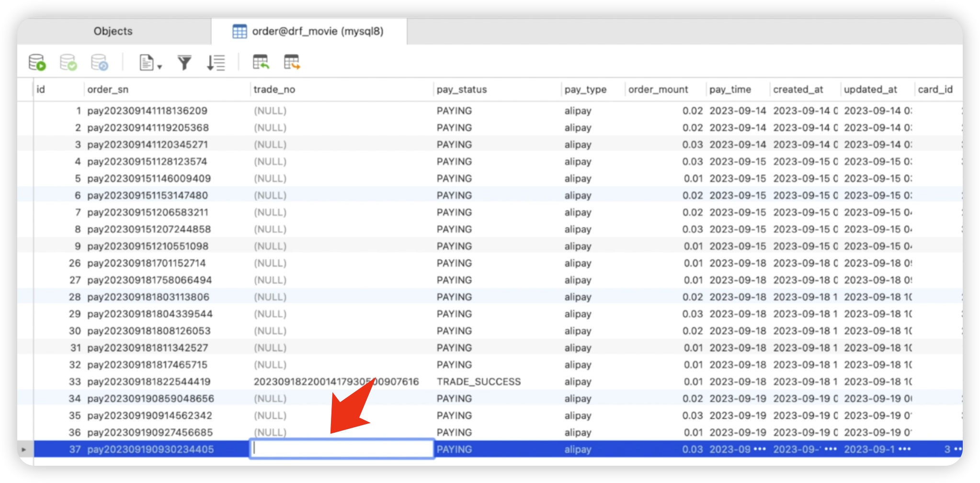
Task: Click the ellipsis button in row 37 updated_at
Action: 904,449
